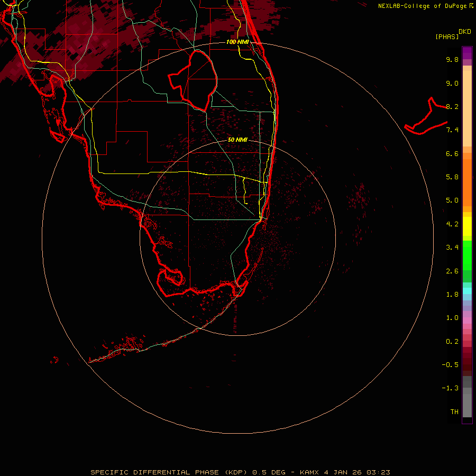The image size is (476, 476).
Task: Click the TH threshold label
Action: (x=454, y=412)
